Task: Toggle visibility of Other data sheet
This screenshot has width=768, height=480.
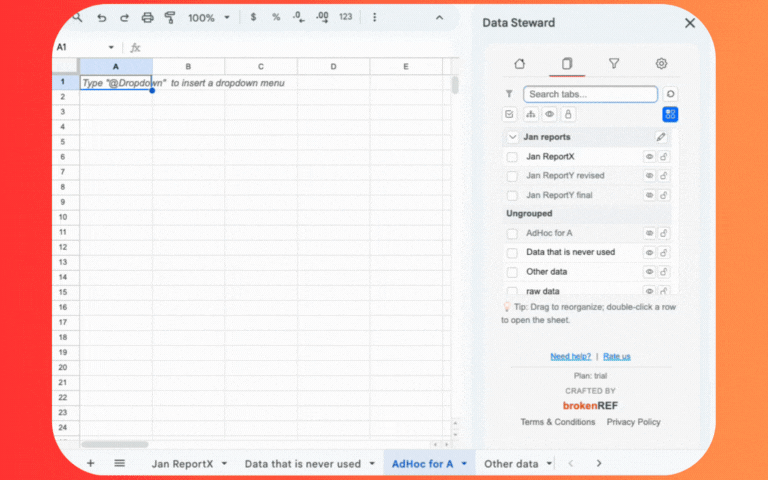Action: pos(649,271)
